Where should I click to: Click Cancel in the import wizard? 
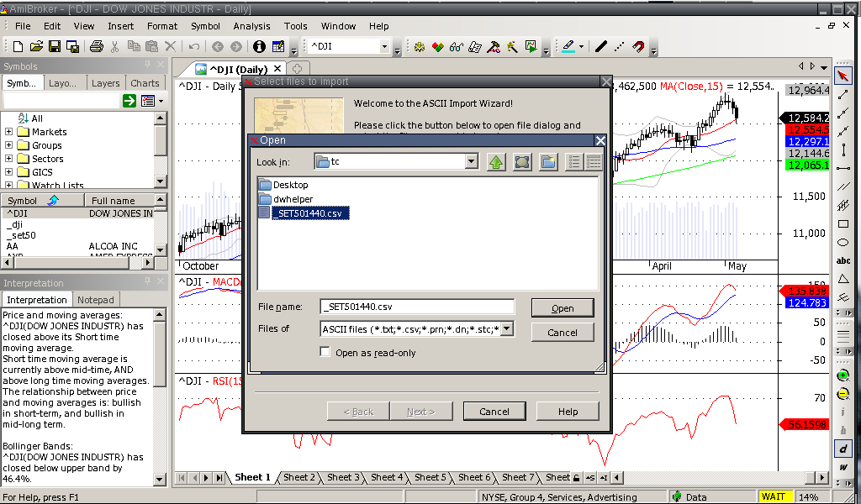494,412
